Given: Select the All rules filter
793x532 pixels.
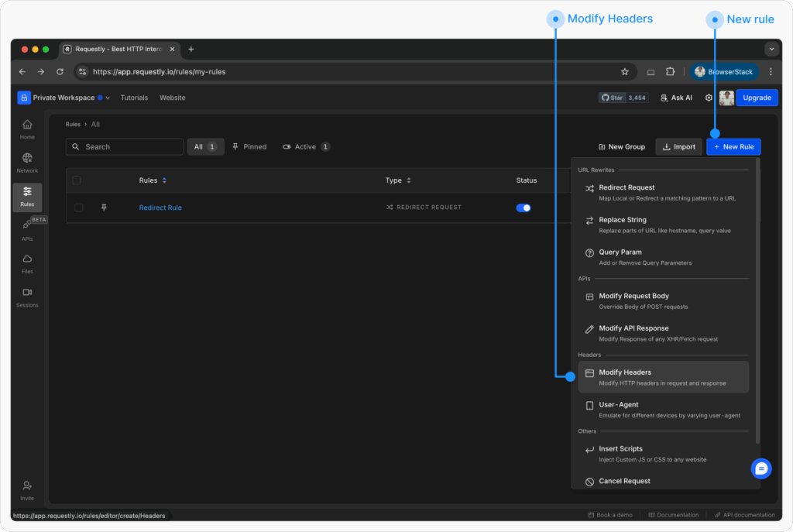Looking at the screenshot, I should (x=205, y=146).
